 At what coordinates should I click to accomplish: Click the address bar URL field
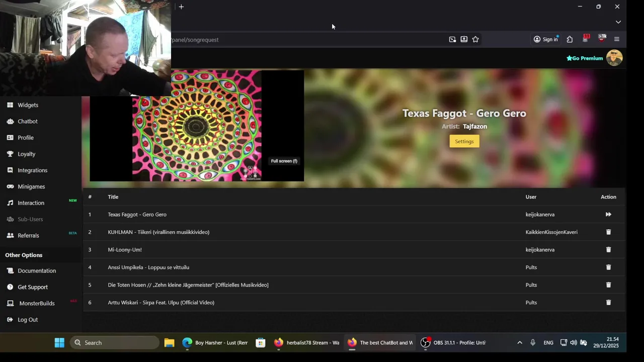point(307,40)
